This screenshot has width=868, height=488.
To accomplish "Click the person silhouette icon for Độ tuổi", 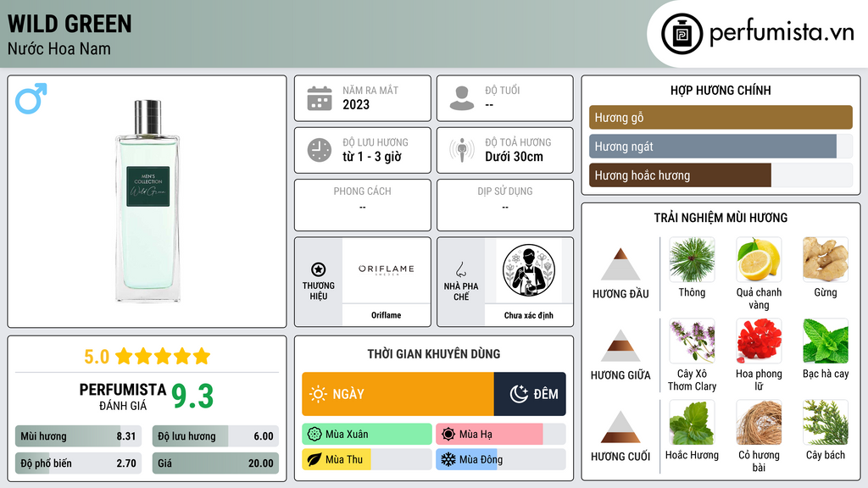I will pos(462,98).
